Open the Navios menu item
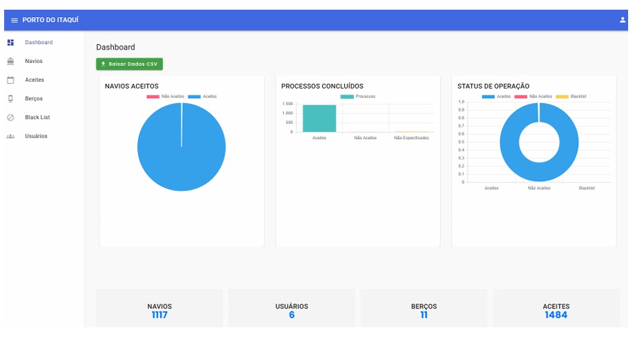644x339 pixels. tap(34, 62)
